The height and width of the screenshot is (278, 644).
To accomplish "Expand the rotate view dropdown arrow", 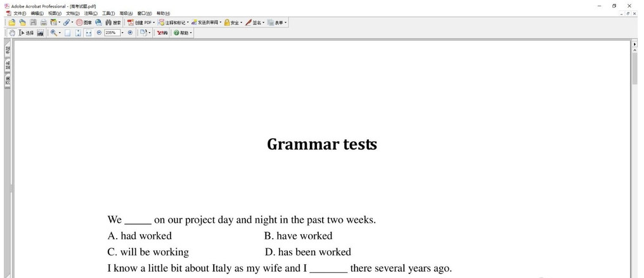I will click(150, 33).
